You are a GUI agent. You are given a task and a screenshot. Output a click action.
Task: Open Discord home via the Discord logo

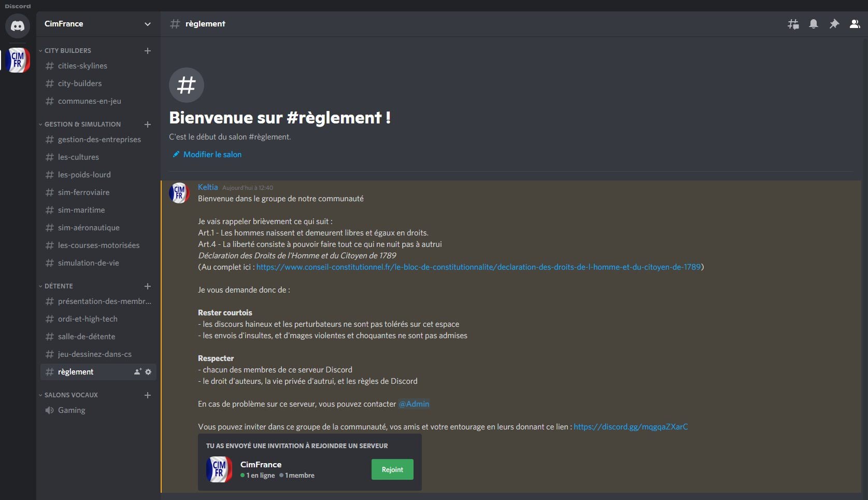pos(18,25)
